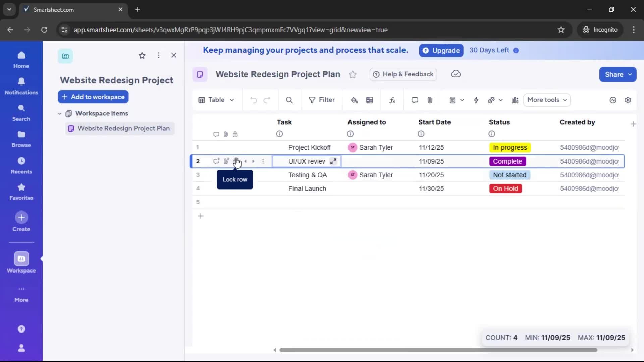This screenshot has height=362, width=644.
Task: Star the Website Redesign Project Plan sheet
Action: [x=353, y=74]
